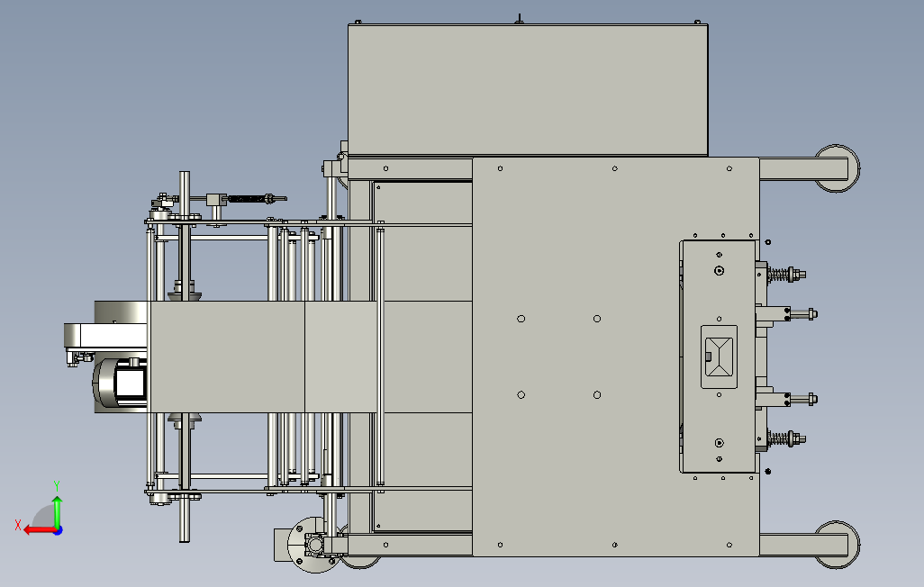
Task: Select the lower-right hole of four table holes
Action: pos(597,395)
